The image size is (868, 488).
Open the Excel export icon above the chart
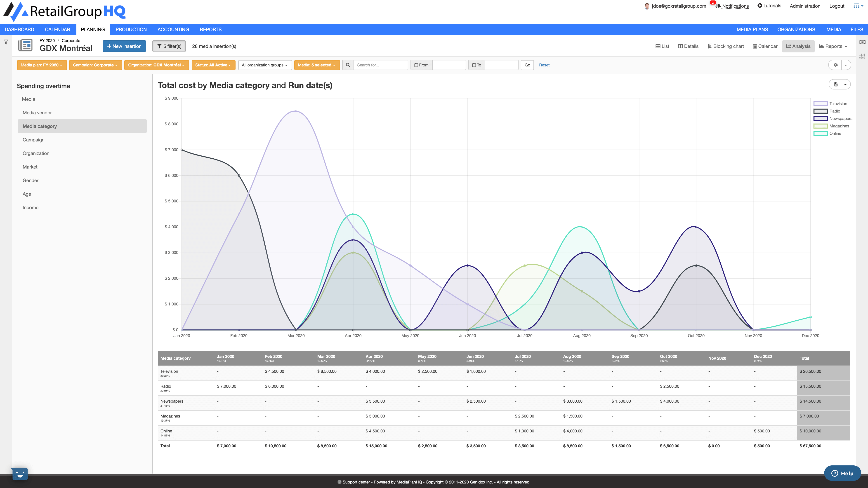tap(836, 84)
